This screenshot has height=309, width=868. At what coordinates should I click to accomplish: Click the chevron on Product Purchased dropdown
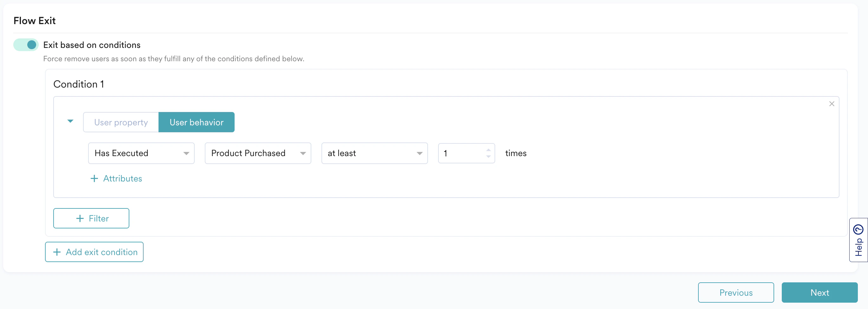click(302, 153)
